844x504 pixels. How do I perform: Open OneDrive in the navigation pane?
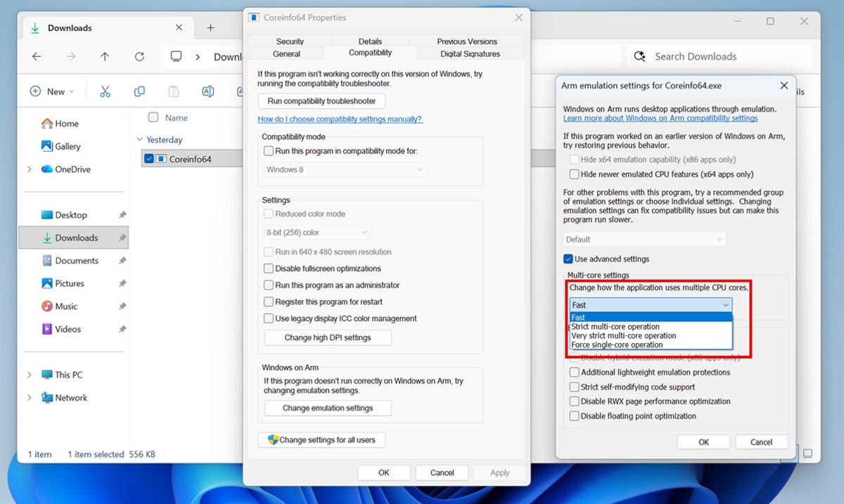tap(65, 169)
